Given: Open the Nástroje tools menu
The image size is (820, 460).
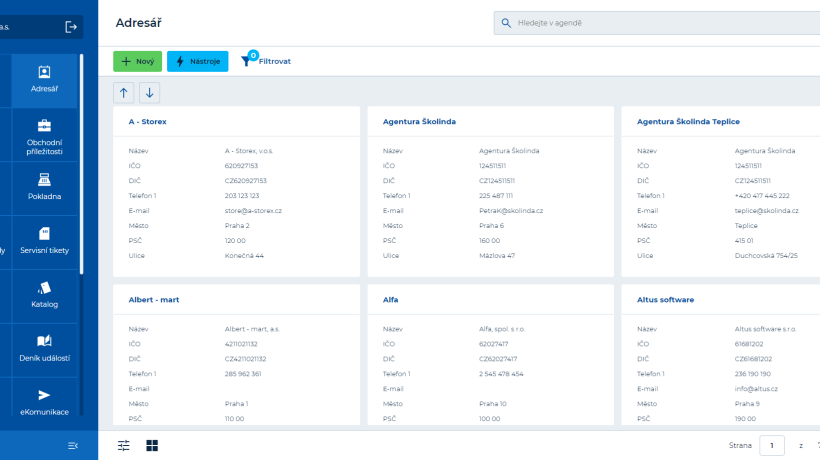Looking at the screenshot, I should [x=198, y=61].
